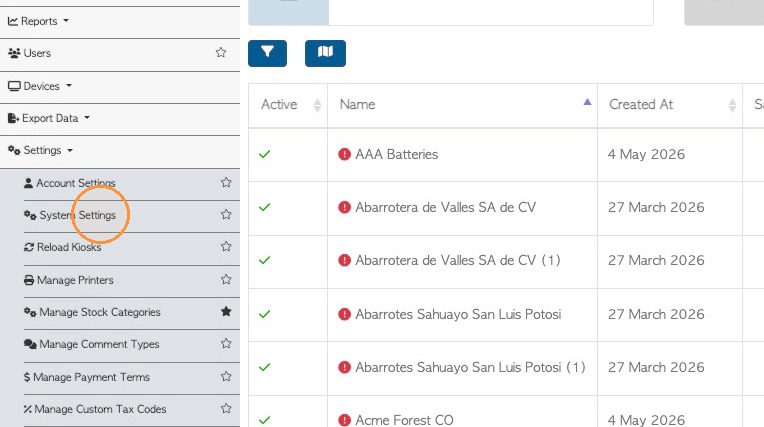Unfavorite the Manage Stock Categories star

coord(226,311)
